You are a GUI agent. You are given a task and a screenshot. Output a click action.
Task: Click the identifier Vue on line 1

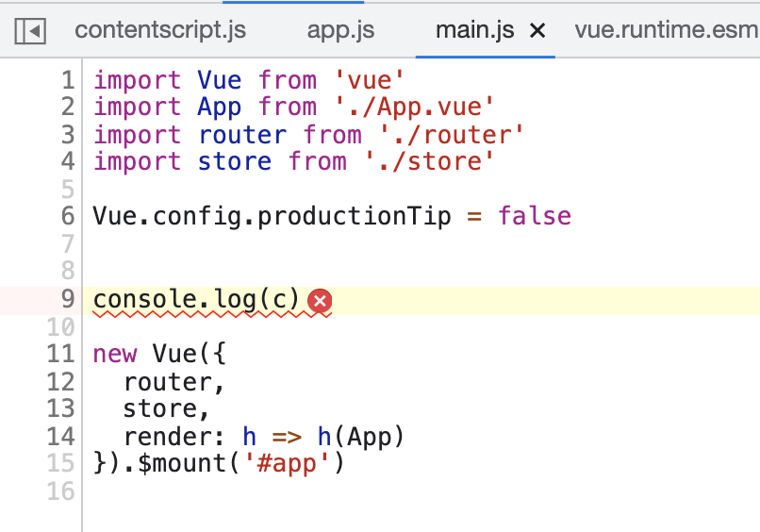click(219, 80)
